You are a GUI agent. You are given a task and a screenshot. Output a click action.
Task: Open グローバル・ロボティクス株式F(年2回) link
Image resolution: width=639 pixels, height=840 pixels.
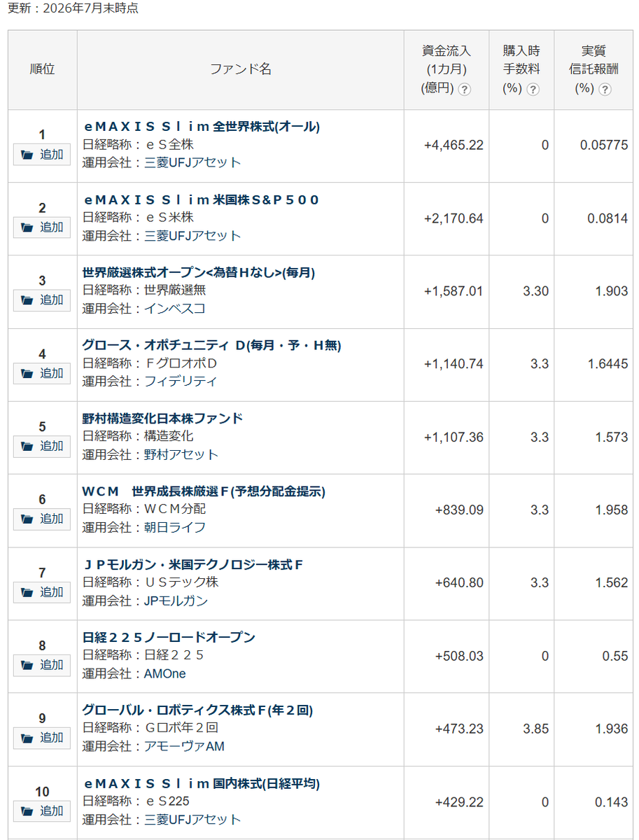[197, 710]
